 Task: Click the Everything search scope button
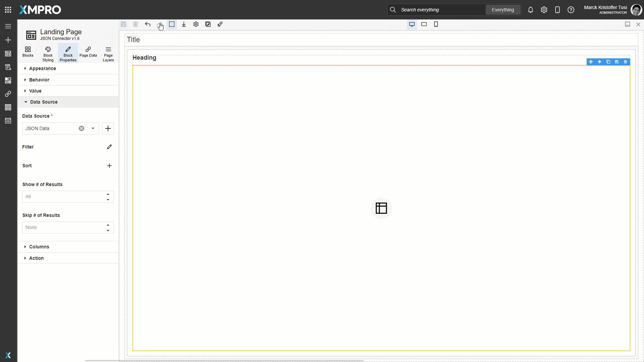pos(502,10)
